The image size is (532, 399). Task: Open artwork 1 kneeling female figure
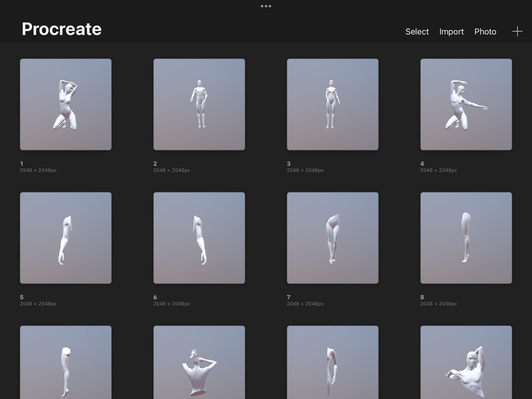(x=66, y=104)
